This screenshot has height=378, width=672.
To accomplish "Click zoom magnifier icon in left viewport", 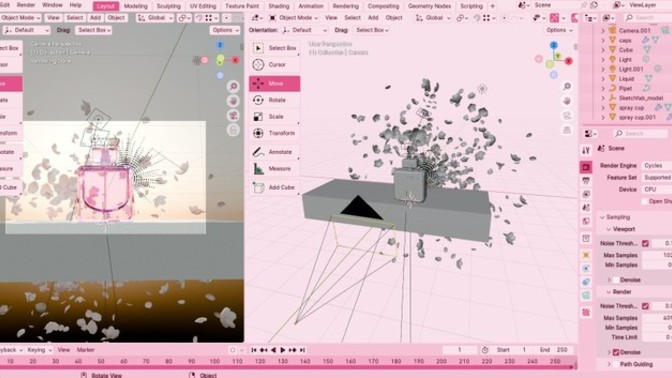I will click(x=233, y=87).
